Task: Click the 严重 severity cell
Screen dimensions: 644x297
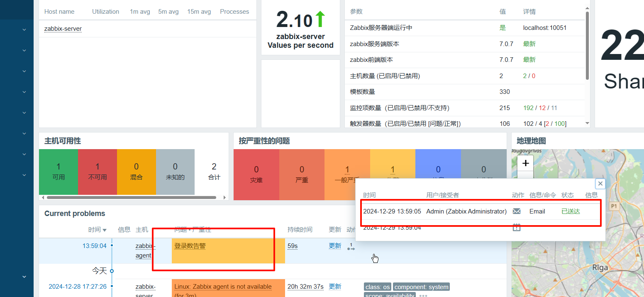Action: tap(302, 174)
